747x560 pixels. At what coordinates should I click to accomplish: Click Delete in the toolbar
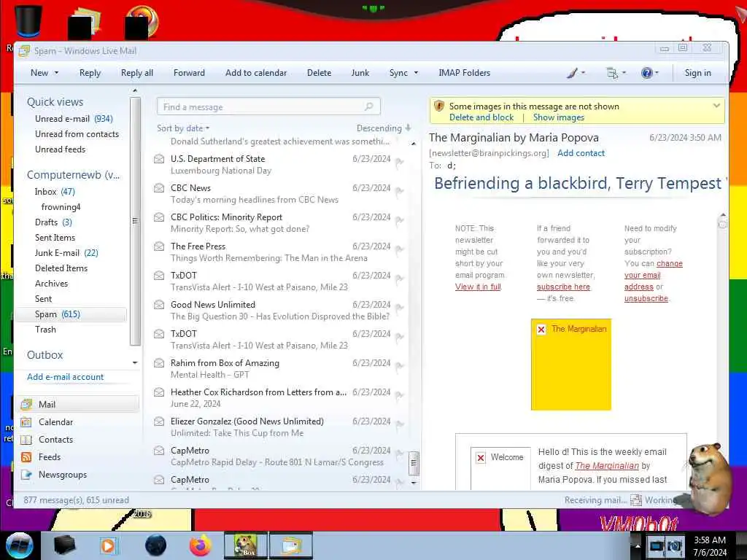[320, 73]
